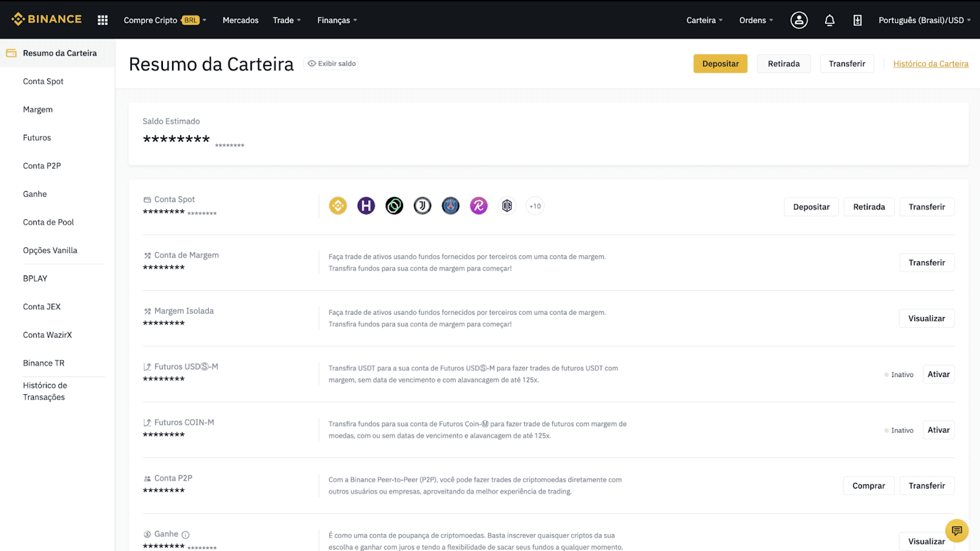Open the apps grid menu icon
The image size is (980, 551).
(x=103, y=20)
